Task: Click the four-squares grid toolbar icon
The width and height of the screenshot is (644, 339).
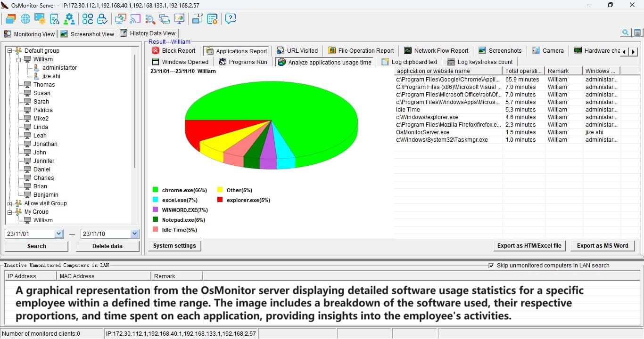Action: (x=88, y=19)
